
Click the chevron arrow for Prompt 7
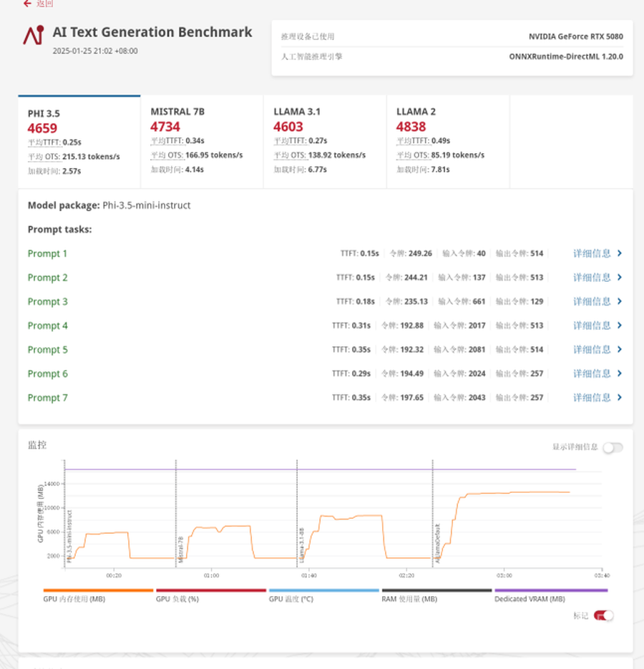coord(620,398)
